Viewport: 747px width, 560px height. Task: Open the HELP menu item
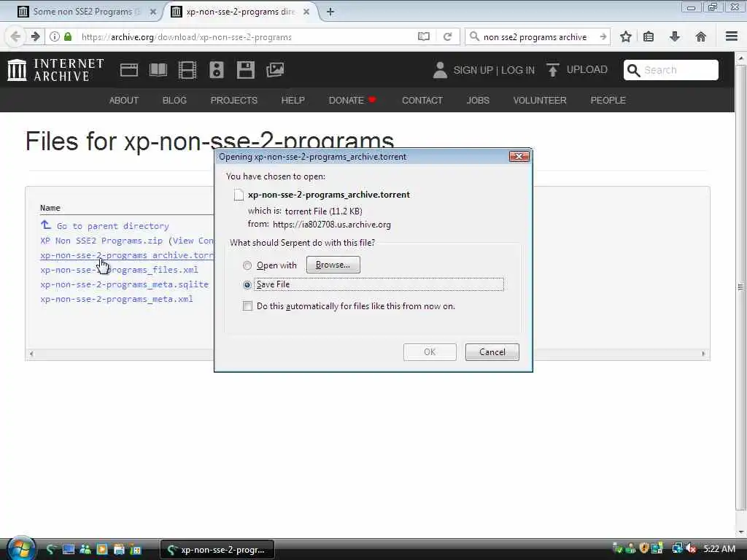point(293,101)
